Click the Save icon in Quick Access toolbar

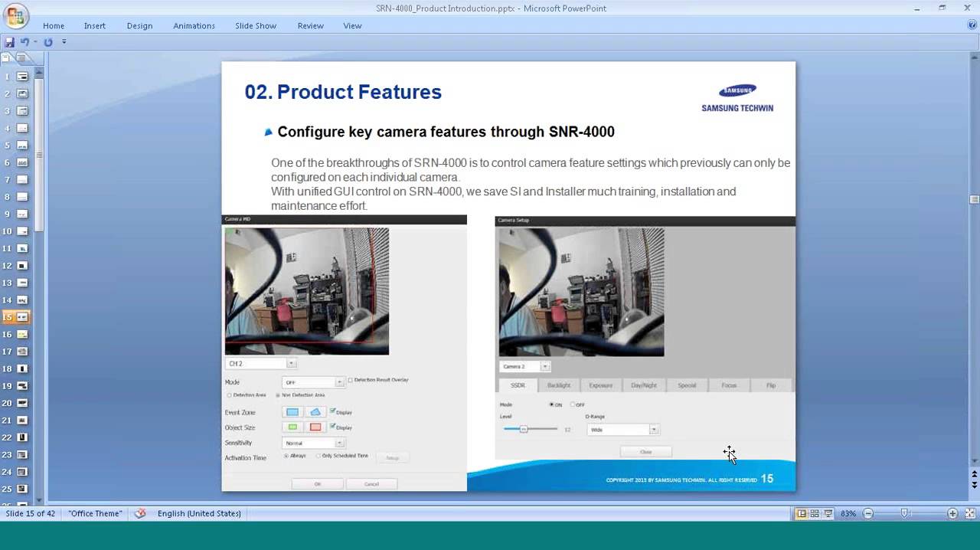tap(10, 42)
